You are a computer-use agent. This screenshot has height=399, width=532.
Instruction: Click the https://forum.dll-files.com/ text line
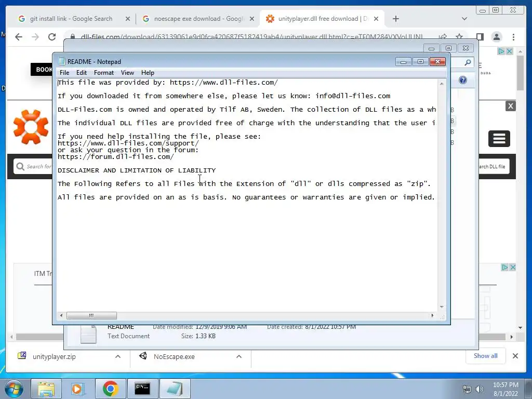[x=116, y=157]
